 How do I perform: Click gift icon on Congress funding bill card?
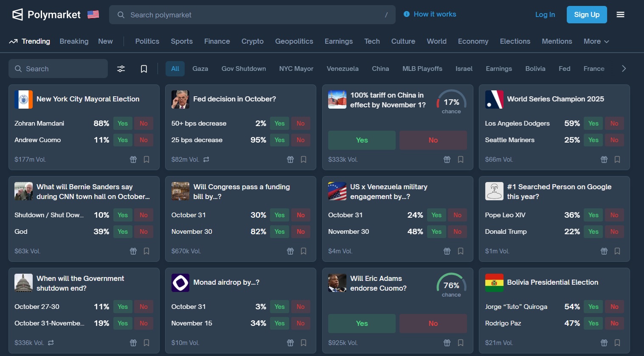pyautogui.click(x=290, y=251)
